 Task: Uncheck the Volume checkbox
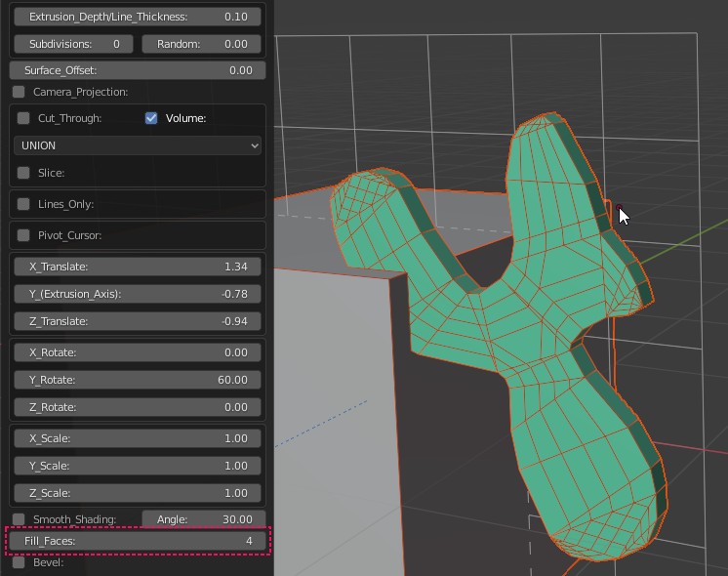click(151, 118)
